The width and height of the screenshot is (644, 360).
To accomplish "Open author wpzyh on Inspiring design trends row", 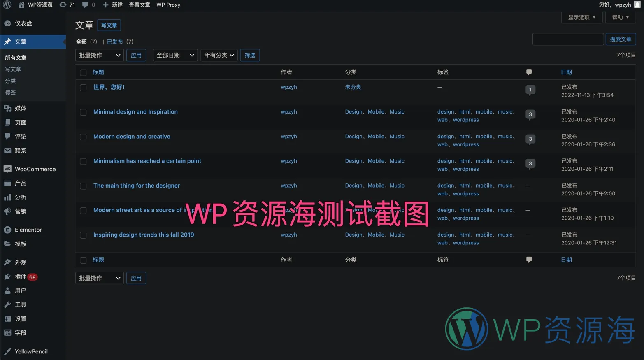I will click(289, 235).
